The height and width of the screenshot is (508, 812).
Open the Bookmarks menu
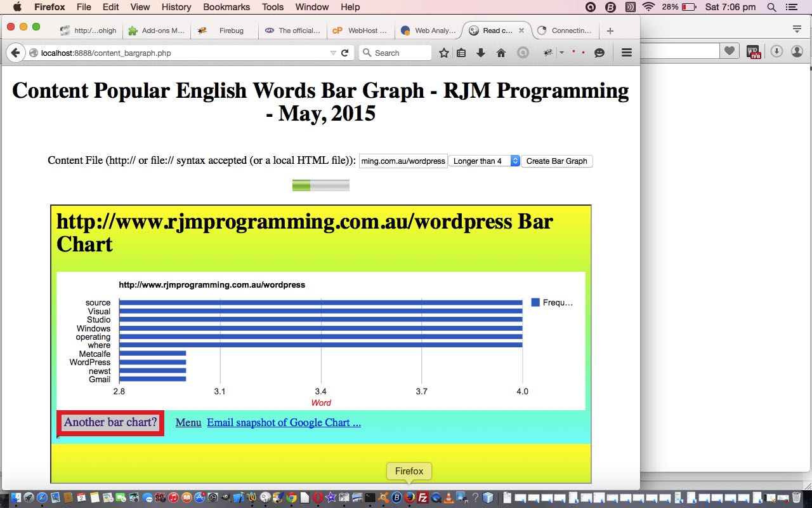pyautogui.click(x=226, y=7)
